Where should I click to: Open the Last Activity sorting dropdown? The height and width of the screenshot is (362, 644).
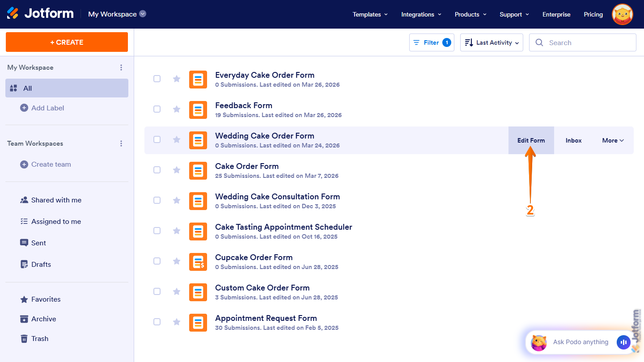coord(491,42)
